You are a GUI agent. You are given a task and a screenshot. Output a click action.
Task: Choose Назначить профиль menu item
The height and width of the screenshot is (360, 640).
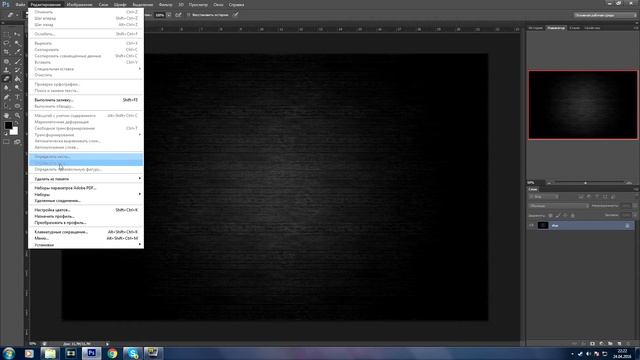click(86, 216)
